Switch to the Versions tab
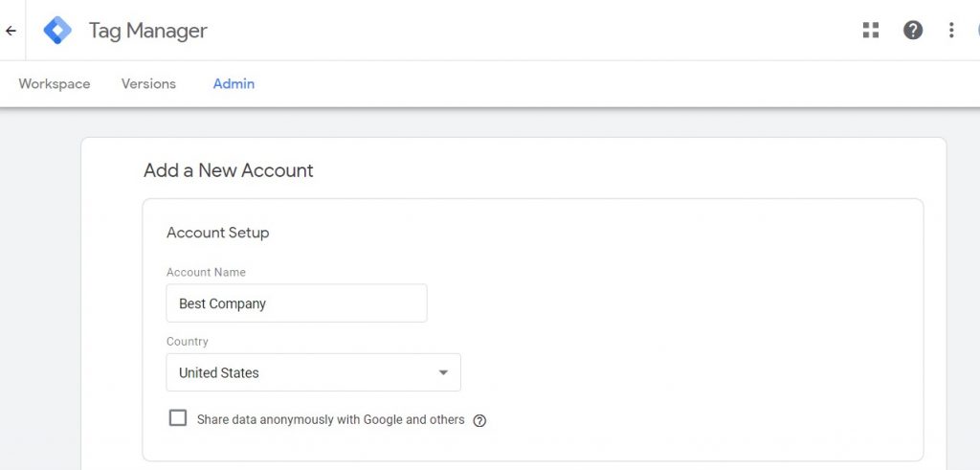Viewport: 980px width, 470px height. click(148, 83)
